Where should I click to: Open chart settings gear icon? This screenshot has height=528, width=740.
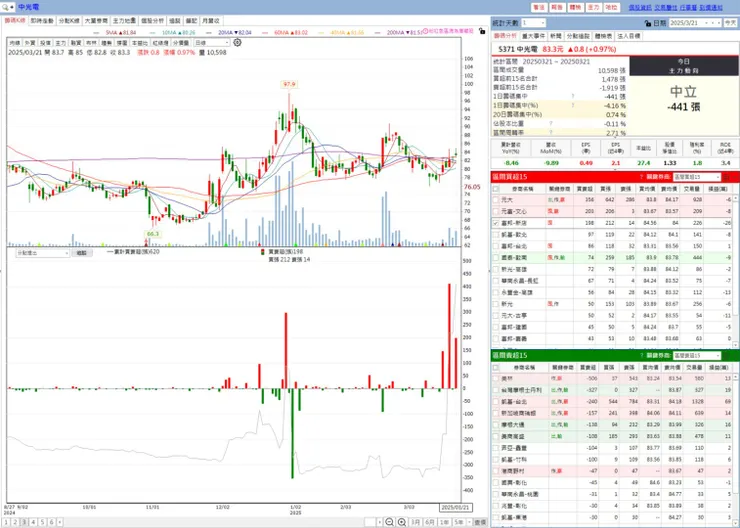point(237,42)
